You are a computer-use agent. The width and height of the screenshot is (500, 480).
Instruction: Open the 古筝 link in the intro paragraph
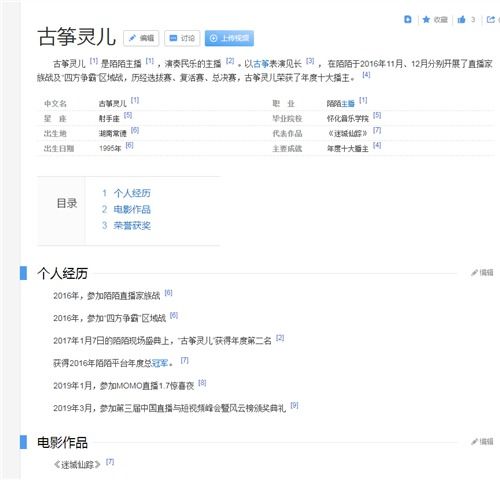point(261,63)
